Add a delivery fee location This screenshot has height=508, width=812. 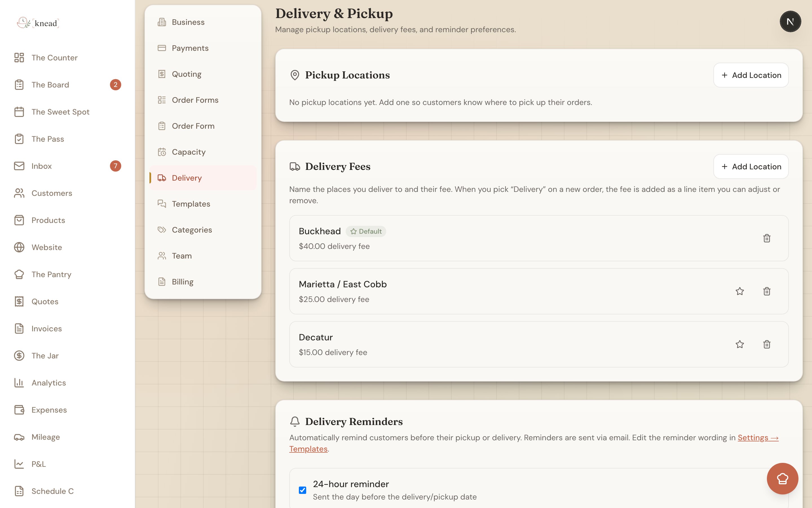click(751, 167)
